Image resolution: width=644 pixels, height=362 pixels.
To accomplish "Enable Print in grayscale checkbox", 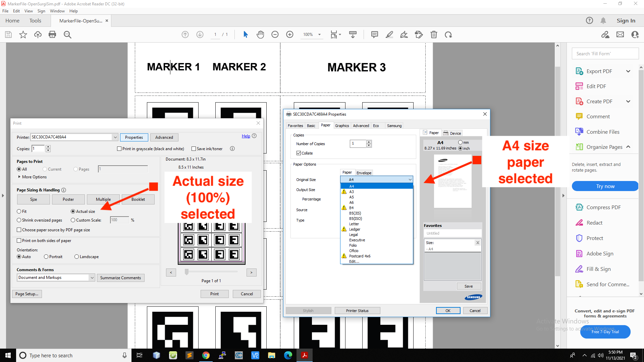I will tap(119, 149).
